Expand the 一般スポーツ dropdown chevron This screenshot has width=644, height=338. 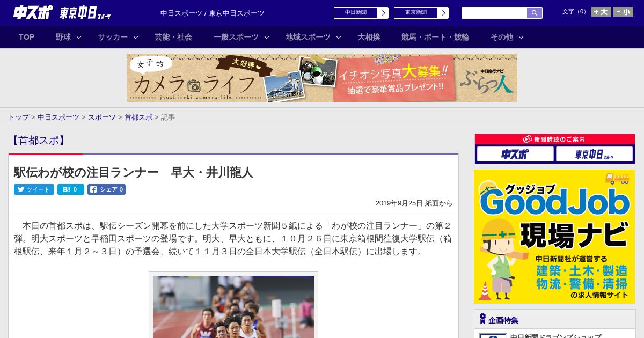point(267,37)
